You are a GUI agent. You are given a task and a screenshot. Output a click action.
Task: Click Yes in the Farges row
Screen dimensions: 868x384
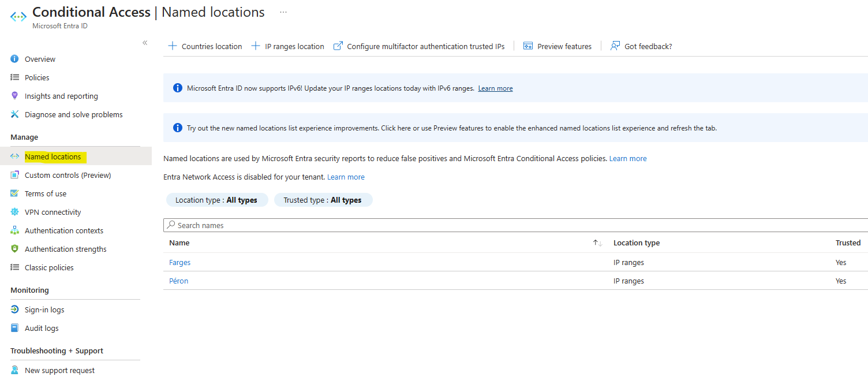[x=841, y=262]
